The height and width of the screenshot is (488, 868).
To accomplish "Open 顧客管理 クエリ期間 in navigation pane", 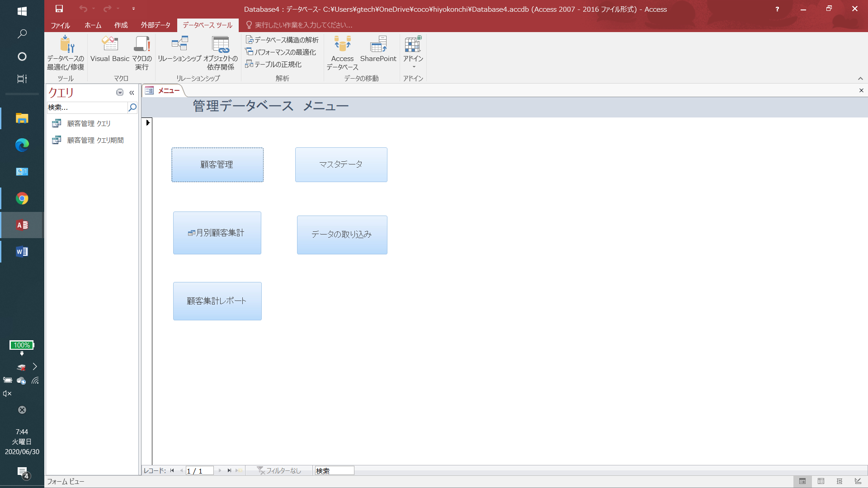I will tap(95, 140).
